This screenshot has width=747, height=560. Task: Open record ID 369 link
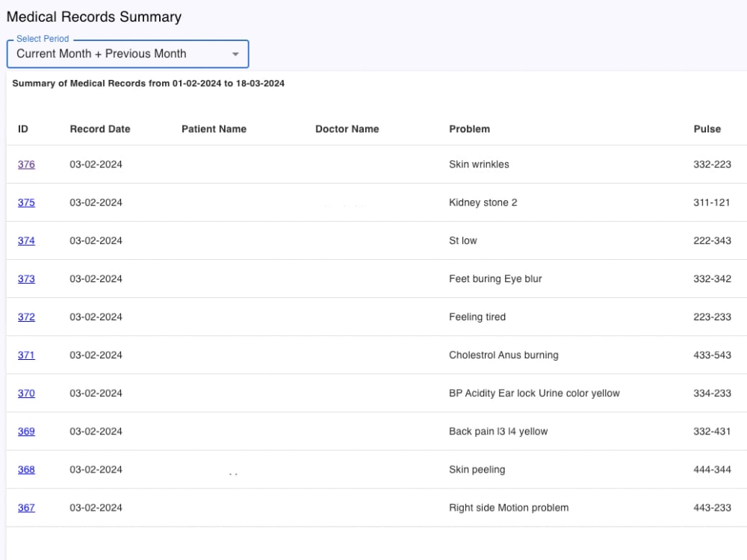point(26,431)
